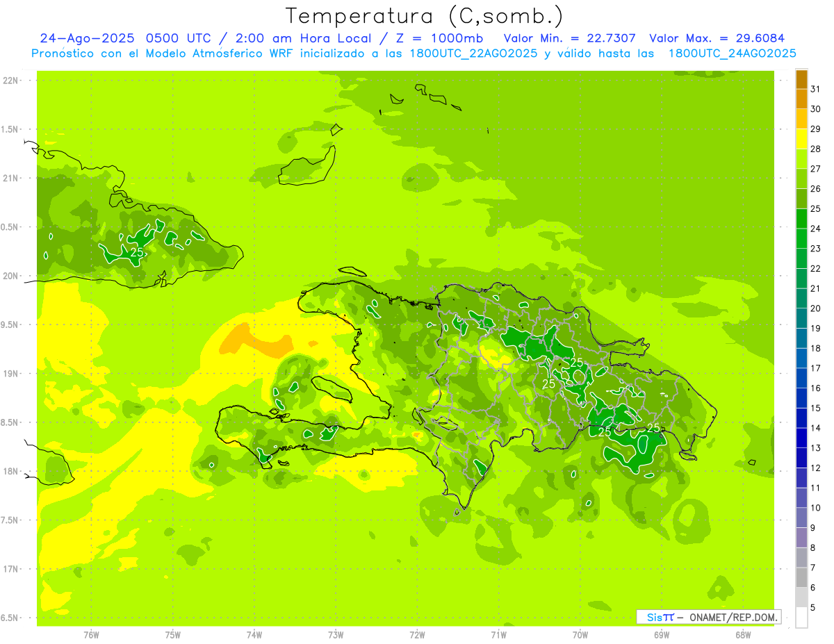Click the '68W' longitude axis label
834x644 pixels.
[x=743, y=635]
